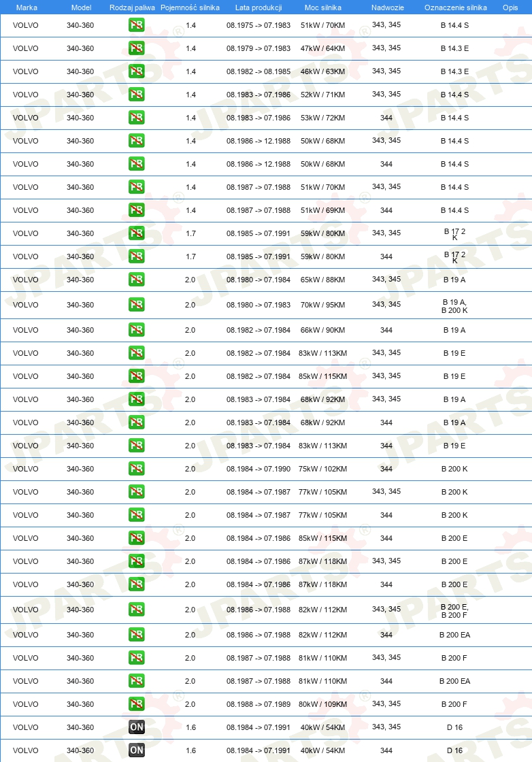Image resolution: width=532 pixels, height=762 pixels.
Task: Click petrol icon in the 51kW / 69KM row
Action: coord(137,210)
